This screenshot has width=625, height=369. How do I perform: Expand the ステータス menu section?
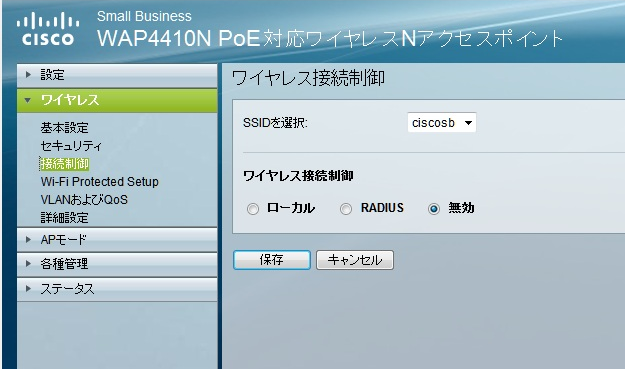[117, 289]
